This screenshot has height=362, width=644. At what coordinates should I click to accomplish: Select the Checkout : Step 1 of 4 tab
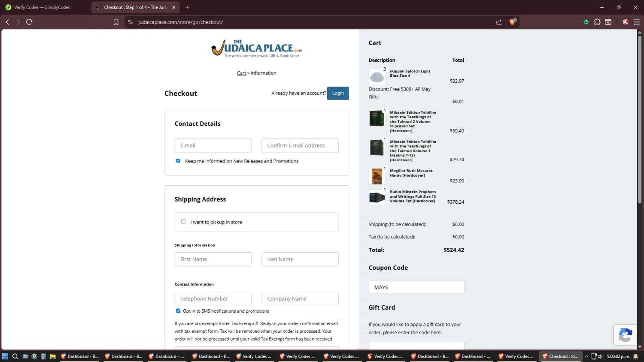(x=136, y=7)
